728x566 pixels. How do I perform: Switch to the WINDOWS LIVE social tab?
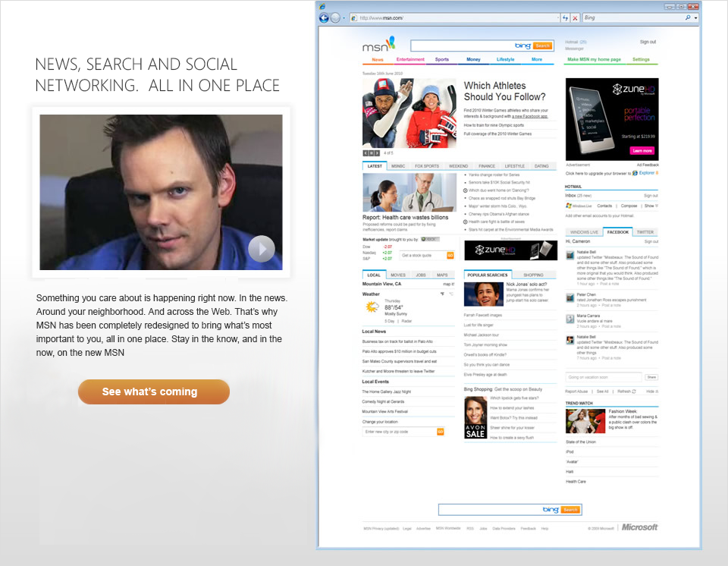[x=584, y=232]
